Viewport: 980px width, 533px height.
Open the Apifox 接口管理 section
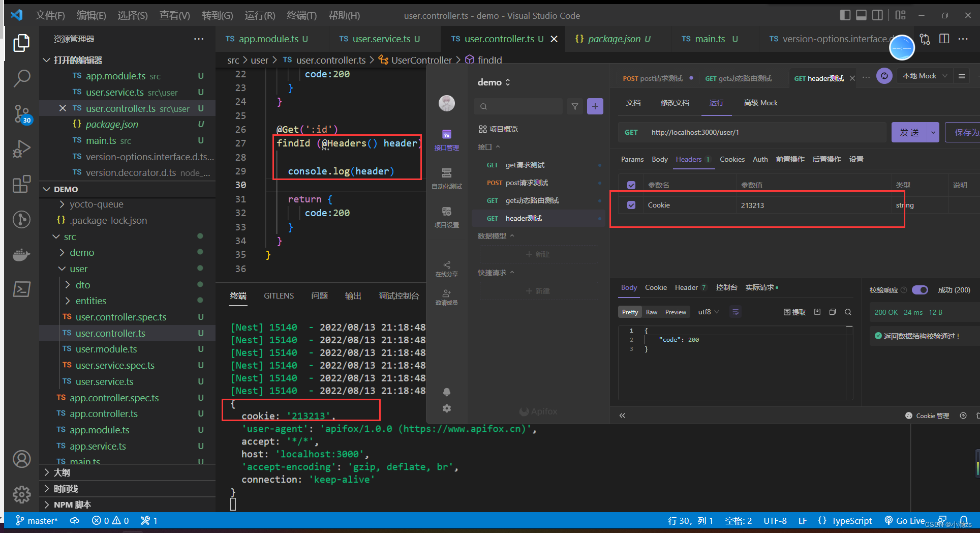coord(446,140)
